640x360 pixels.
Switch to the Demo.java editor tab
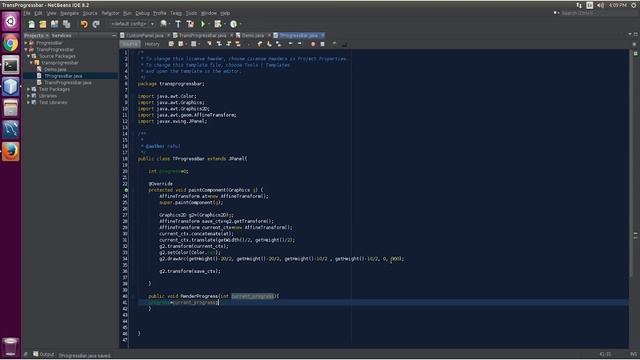pos(253,36)
